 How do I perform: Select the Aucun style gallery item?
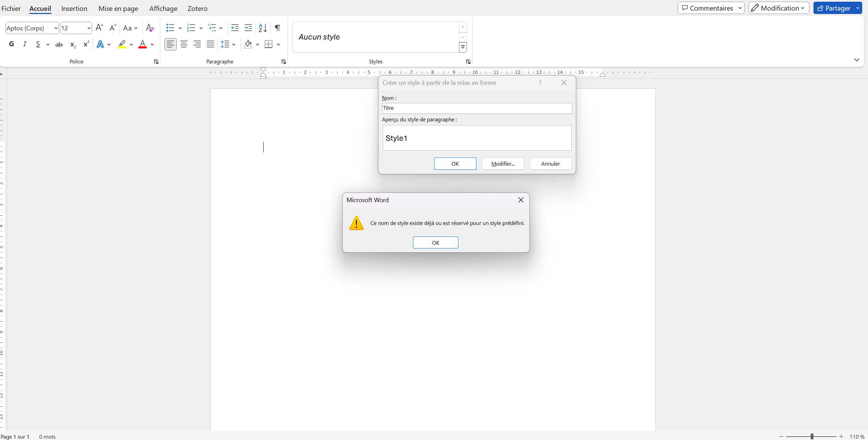(376, 37)
